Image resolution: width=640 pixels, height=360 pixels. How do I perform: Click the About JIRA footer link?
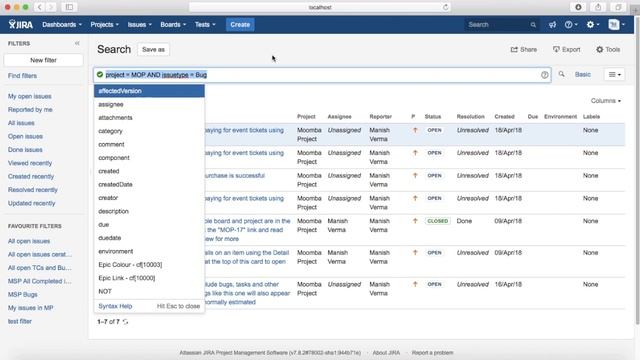point(386,353)
